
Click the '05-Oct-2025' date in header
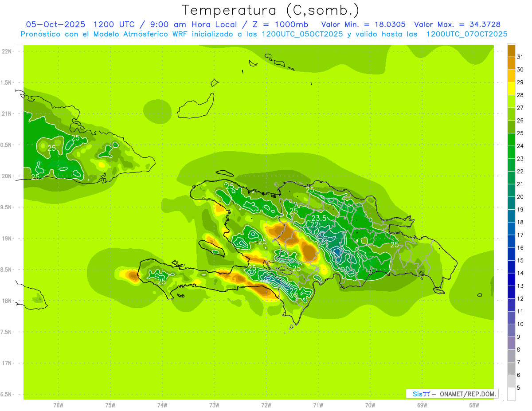click(55, 24)
